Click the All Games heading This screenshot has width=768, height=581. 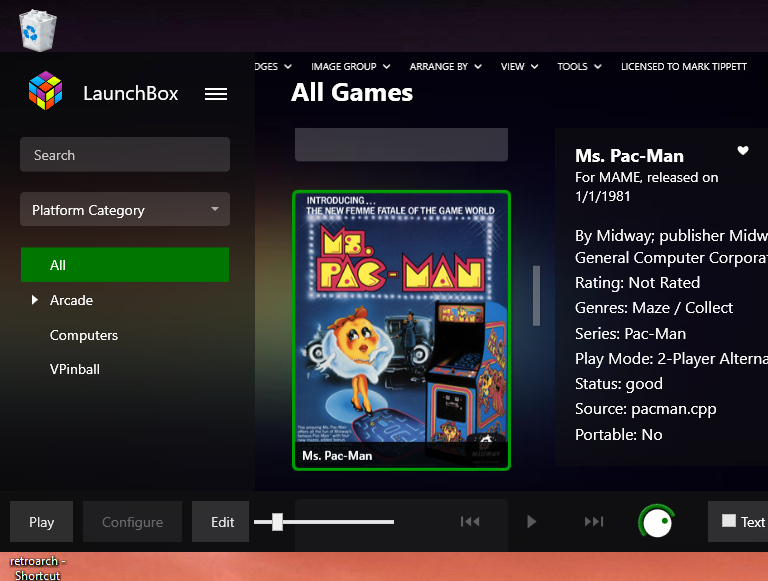352,93
